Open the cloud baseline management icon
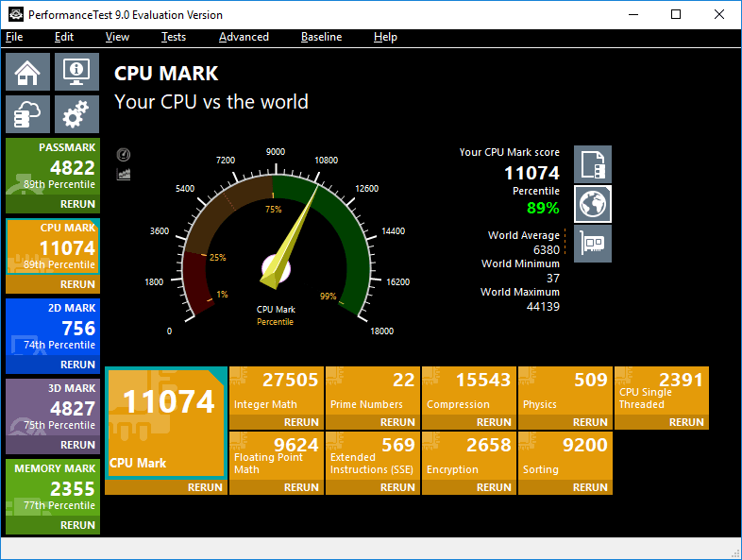The image size is (742, 560). click(27, 114)
